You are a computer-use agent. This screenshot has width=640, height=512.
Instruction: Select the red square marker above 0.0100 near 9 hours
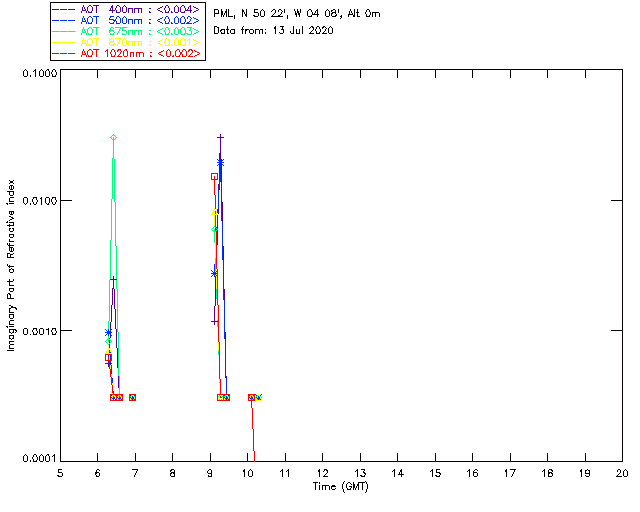click(214, 177)
